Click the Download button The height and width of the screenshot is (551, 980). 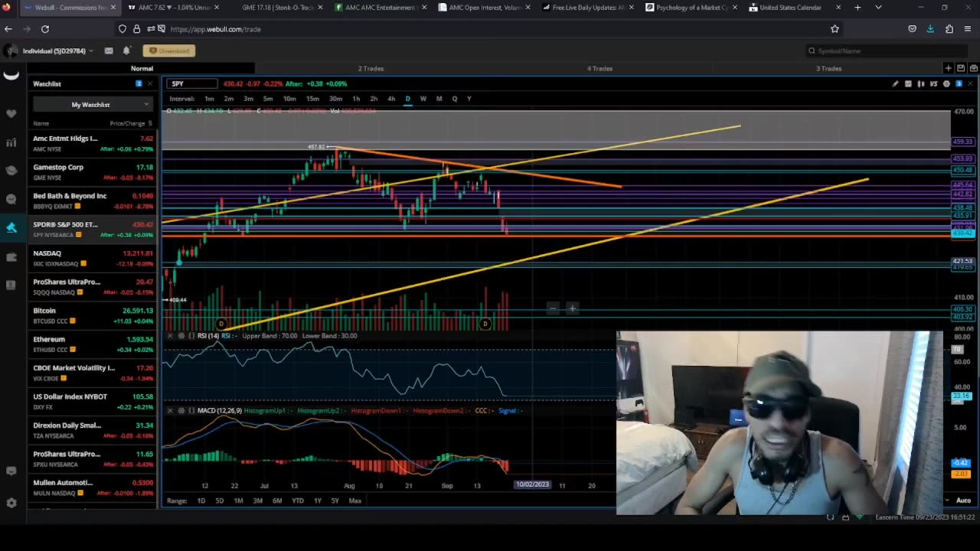click(168, 51)
